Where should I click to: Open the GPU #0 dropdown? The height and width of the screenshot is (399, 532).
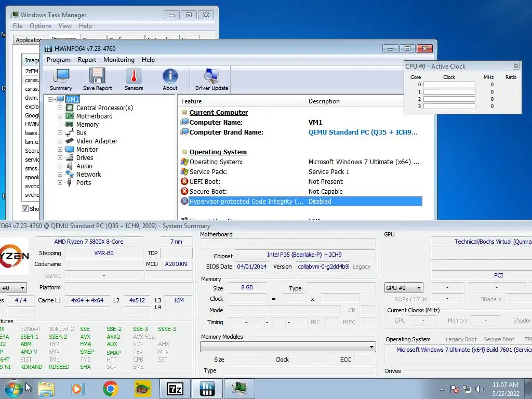tap(404, 288)
